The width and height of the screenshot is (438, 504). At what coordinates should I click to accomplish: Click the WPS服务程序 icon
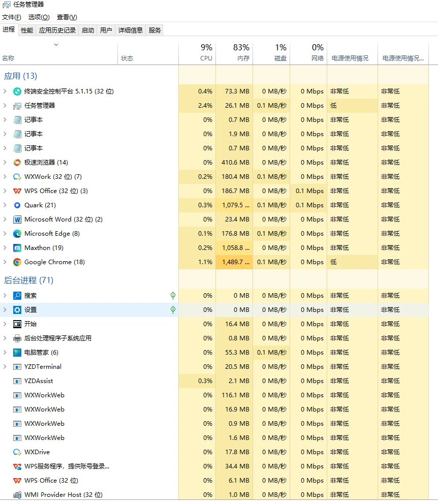coord(17,466)
